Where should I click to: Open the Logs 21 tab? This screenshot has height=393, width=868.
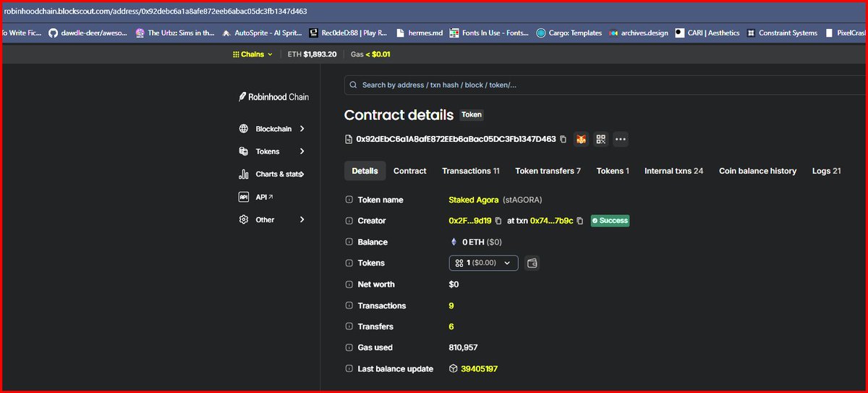coord(826,171)
